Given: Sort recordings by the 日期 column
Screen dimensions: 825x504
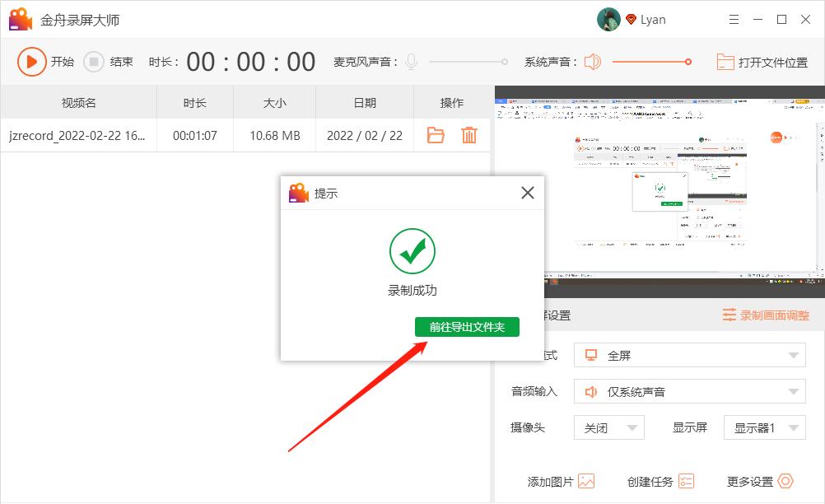Looking at the screenshot, I should (364, 102).
